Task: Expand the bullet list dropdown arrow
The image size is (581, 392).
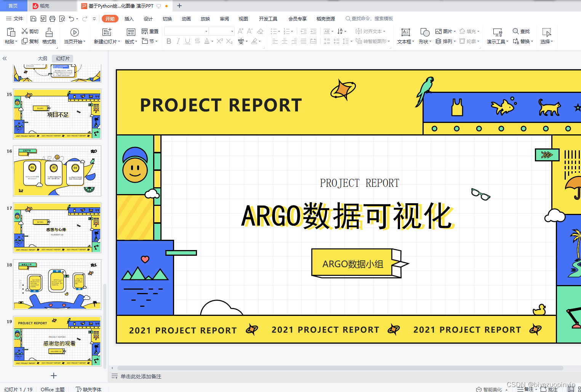Action: tap(279, 32)
